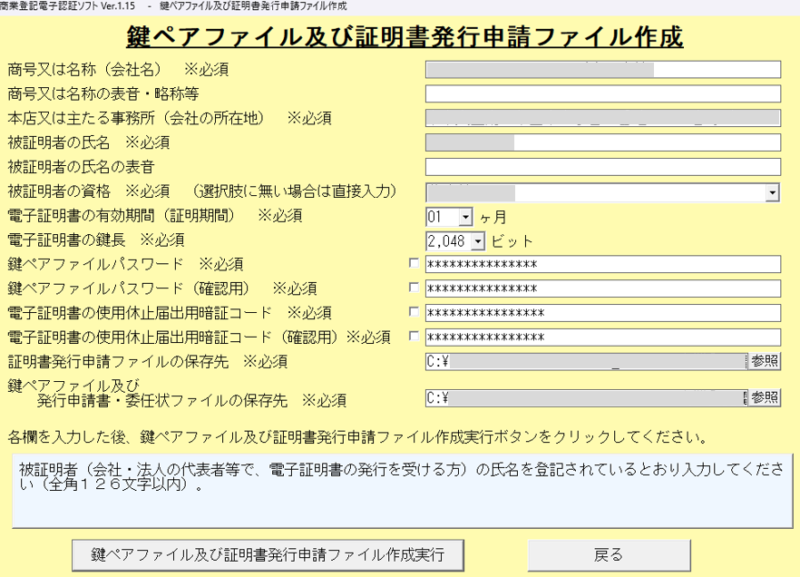800x577 pixels.
Task: Click the 使用休止届出用暗証コード password field
Action: (602, 313)
